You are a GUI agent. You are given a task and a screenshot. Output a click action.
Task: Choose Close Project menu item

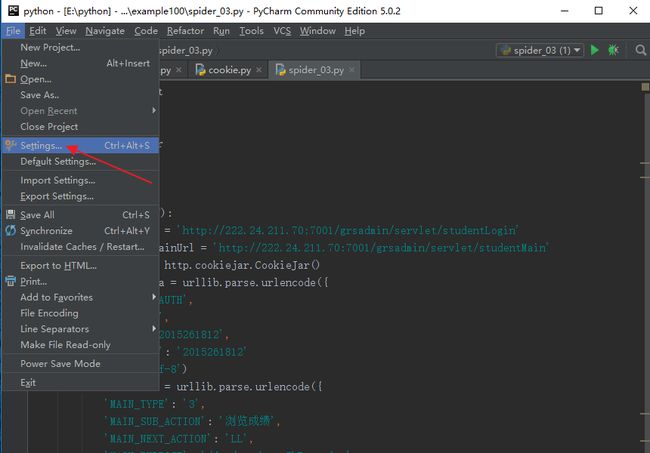[81, 126]
